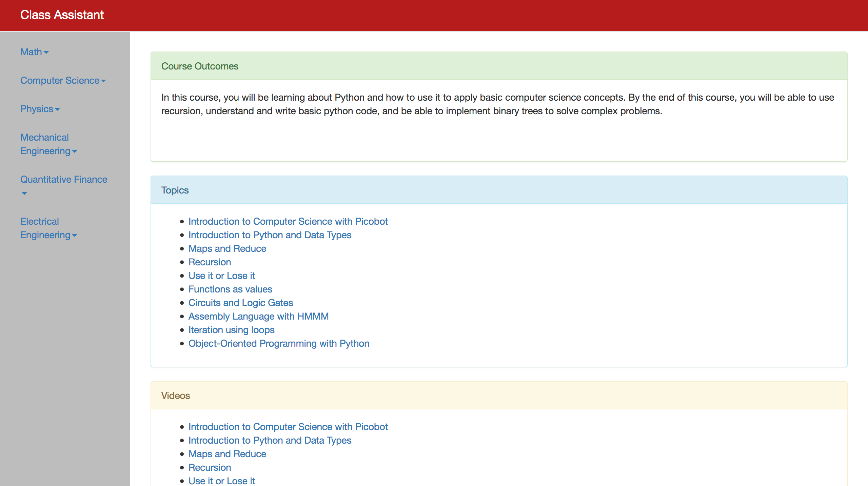Open the Recursion video link
This screenshot has height=486, width=868.
[210, 467]
